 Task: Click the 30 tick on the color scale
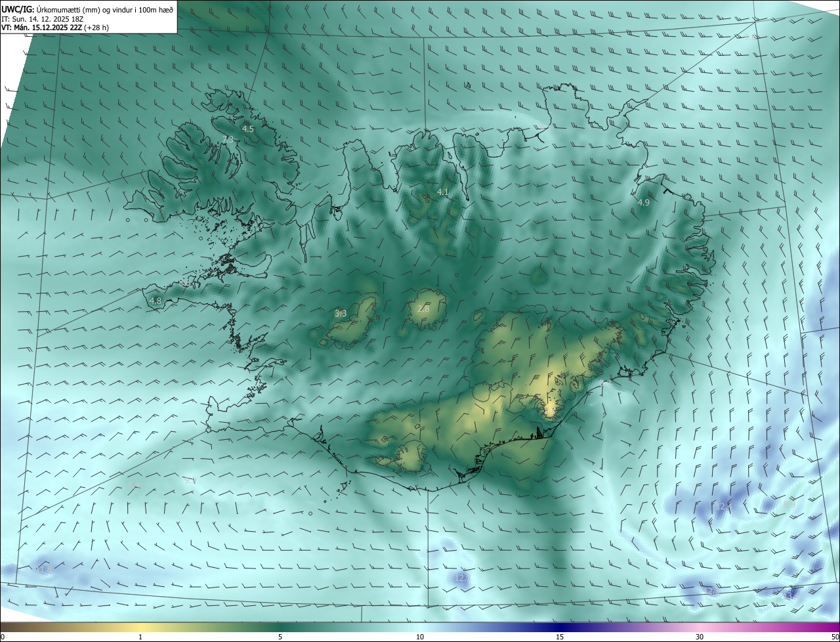pos(700,637)
